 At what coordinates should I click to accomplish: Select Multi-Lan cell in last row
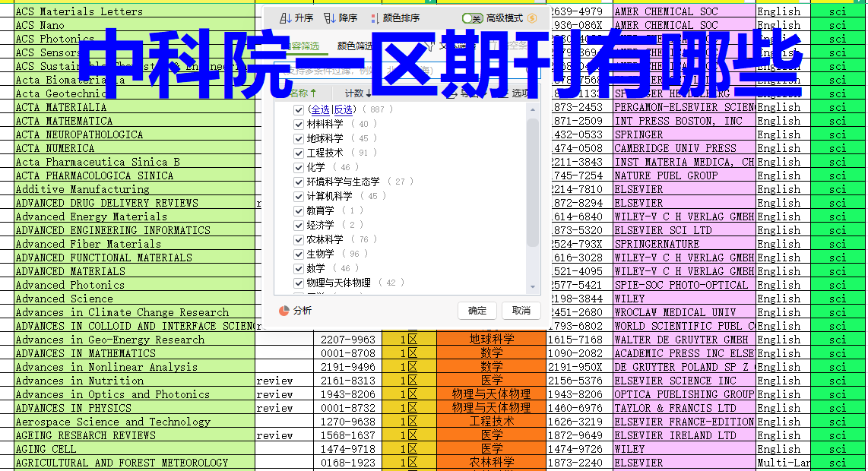tap(783, 463)
